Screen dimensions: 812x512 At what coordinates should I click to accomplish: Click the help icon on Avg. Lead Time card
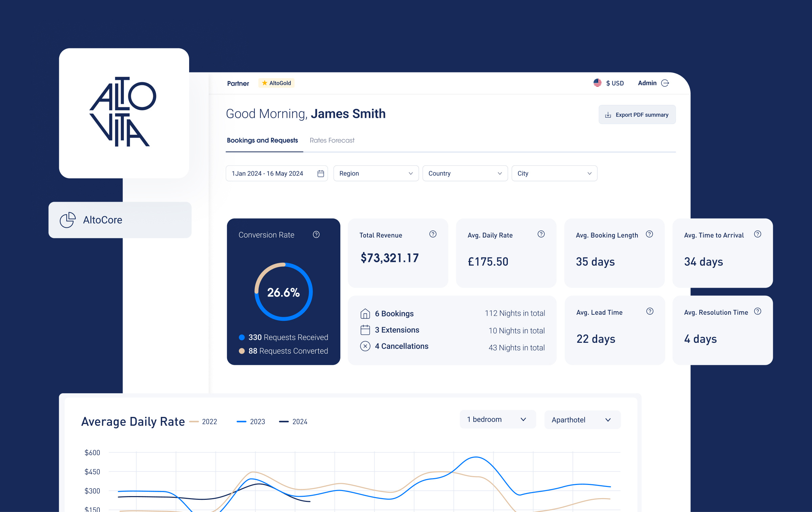click(x=650, y=311)
